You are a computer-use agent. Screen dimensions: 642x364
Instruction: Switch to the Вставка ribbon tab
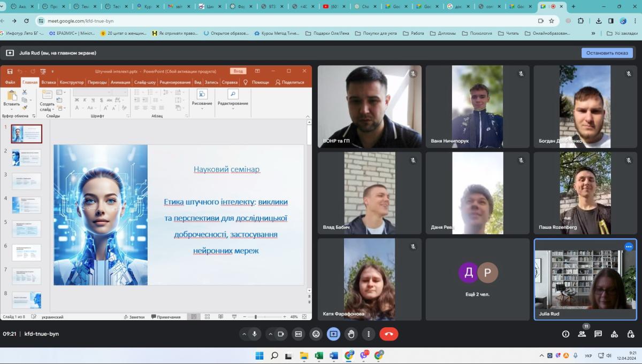pyautogui.click(x=49, y=82)
